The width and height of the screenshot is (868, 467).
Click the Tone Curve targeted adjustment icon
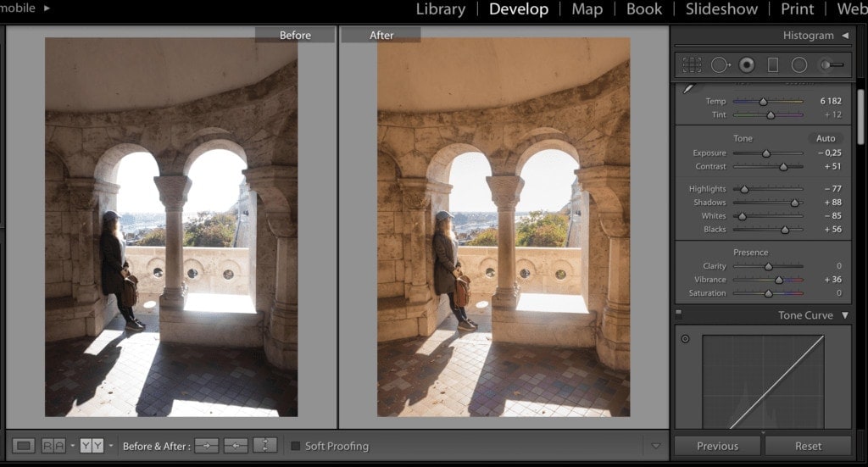(x=685, y=339)
